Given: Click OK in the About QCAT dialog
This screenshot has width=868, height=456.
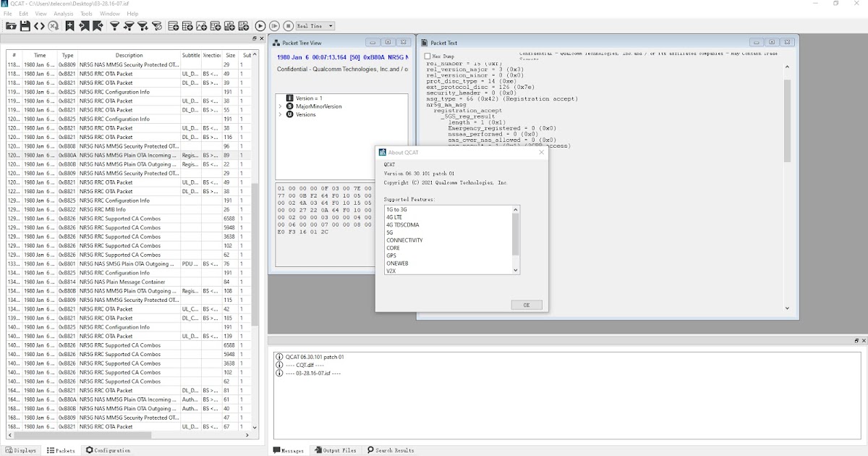Looking at the screenshot, I should pos(527,305).
